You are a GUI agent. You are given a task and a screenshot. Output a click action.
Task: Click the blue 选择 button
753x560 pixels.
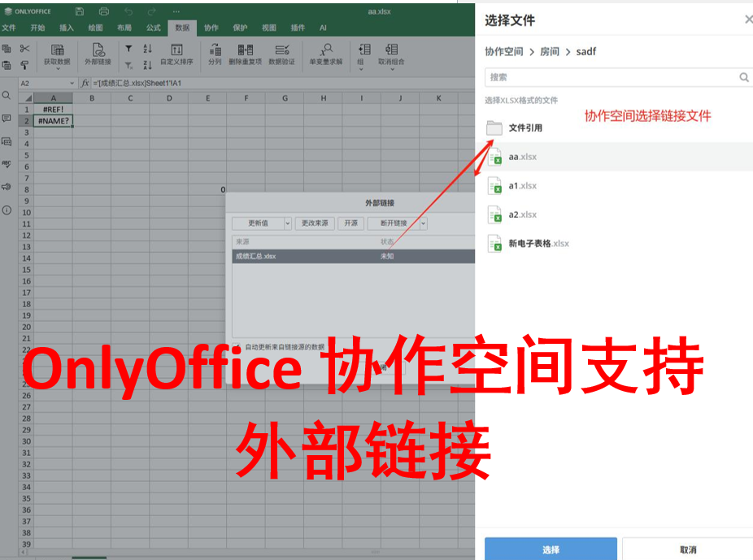tap(551, 549)
